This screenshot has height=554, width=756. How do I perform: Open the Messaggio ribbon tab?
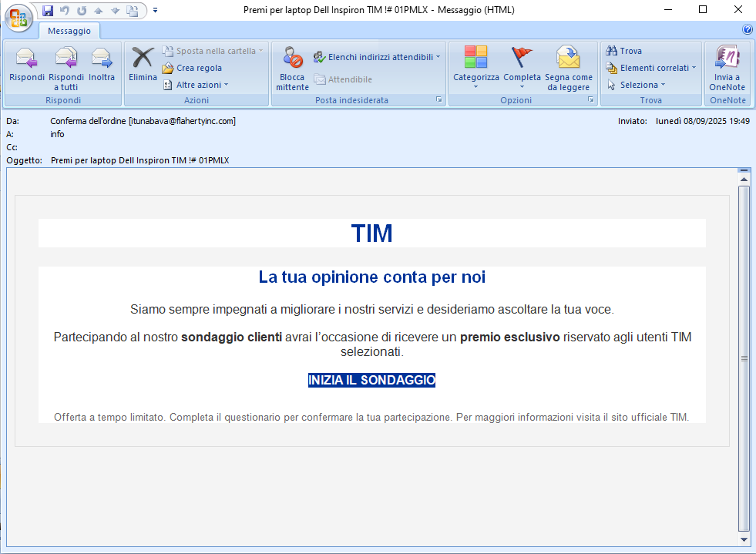point(69,31)
